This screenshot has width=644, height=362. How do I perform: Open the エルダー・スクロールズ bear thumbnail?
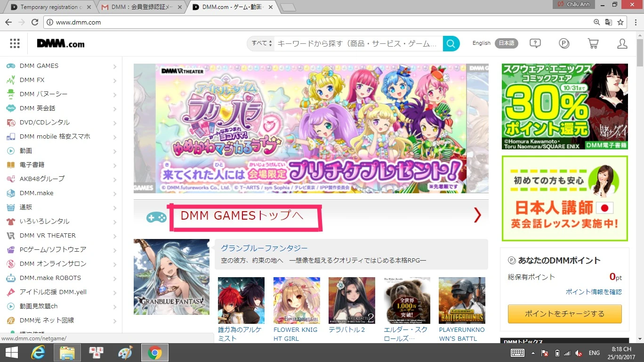pos(407,300)
